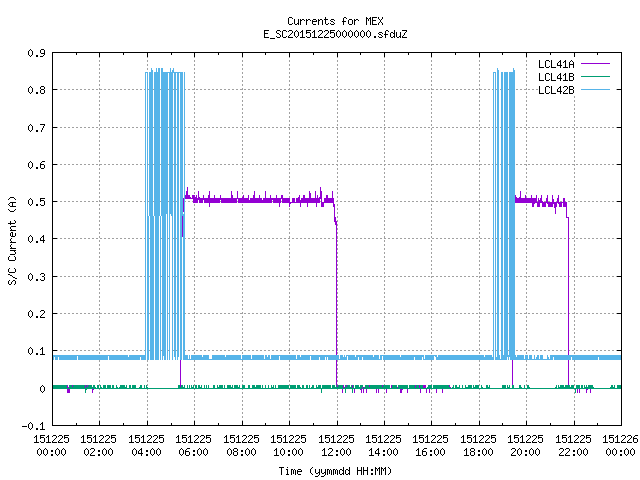Viewport: 640px width, 480px height.
Task: Click the 20:00 time label
Action: 525,452
